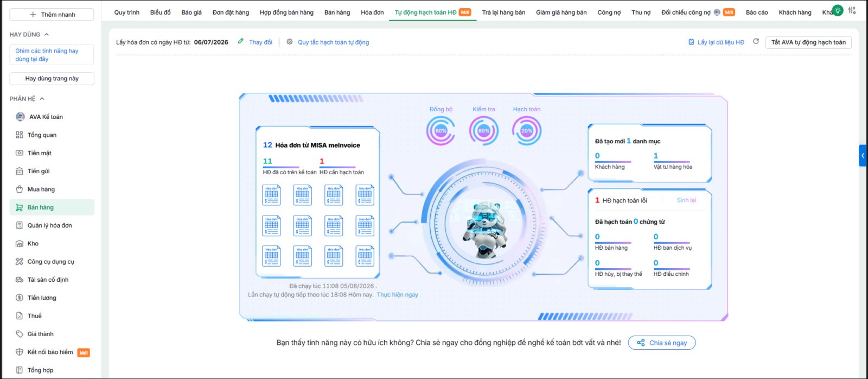Image resolution: width=868 pixels, height=379 pixels.
Task: Collapse the PHÂN HỆ section chevron
Action: [x=42, y=99]
